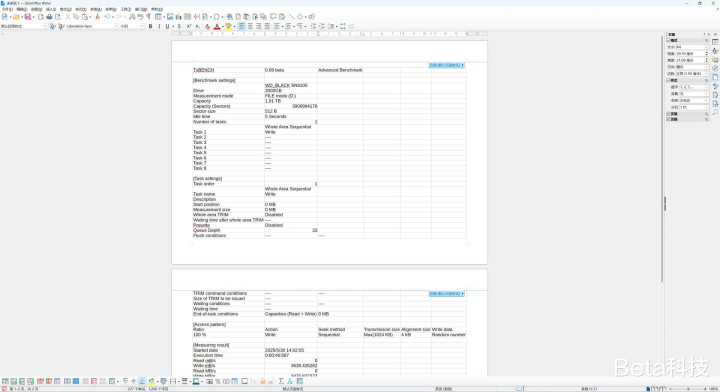
Task: Open the last menu bar item (Help)
Action: coord(157,9)
